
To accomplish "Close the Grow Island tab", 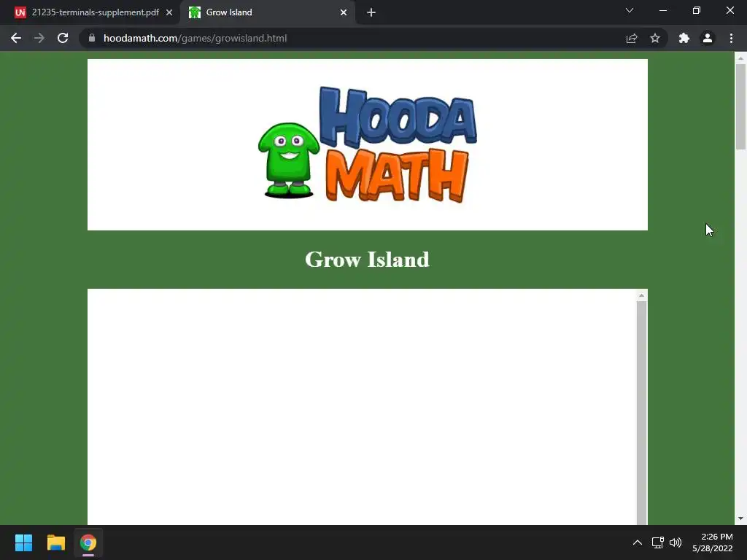I will pos(344,12).
